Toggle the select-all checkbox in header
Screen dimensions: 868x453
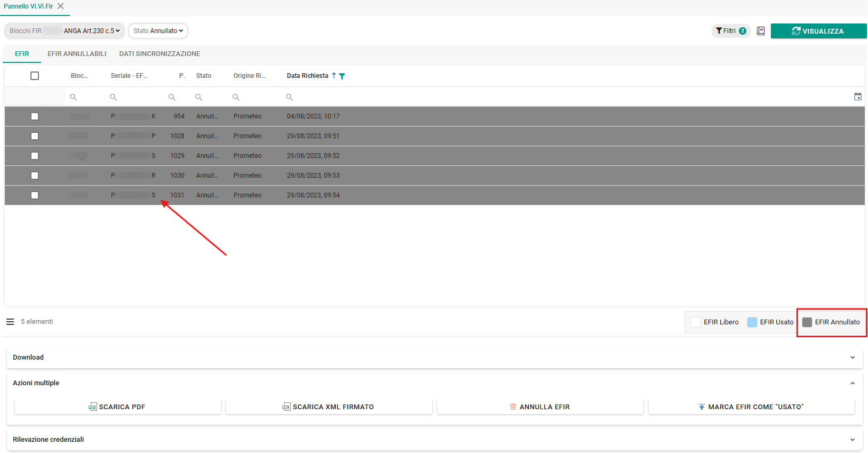(35, 76)
